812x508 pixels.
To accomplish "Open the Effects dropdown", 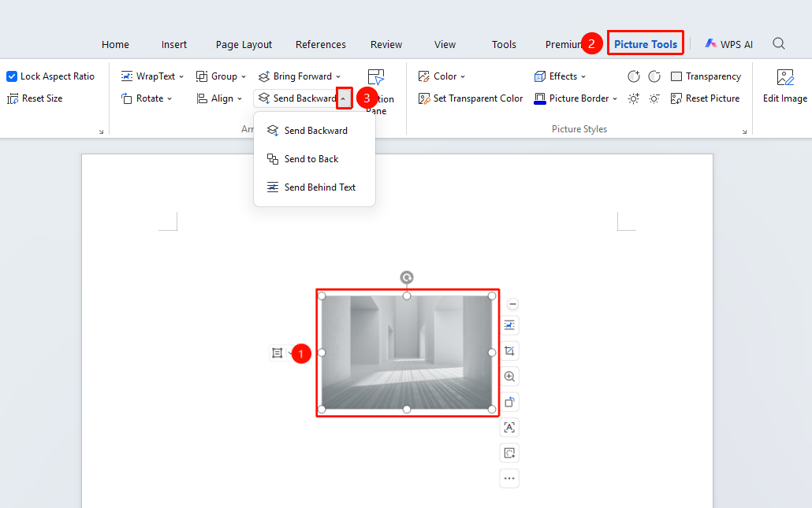I will [560, 76].
